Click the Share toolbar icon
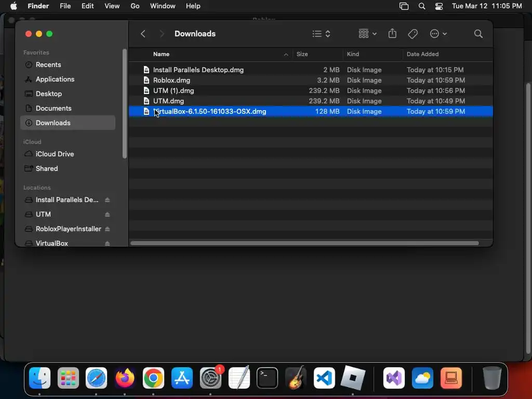The image size is (532, 399). click(392, 34)
